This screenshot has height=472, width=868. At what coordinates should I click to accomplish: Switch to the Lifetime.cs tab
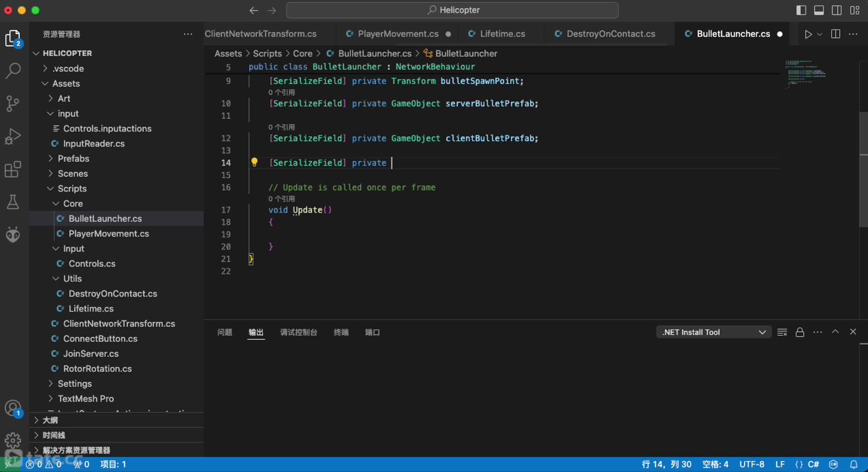click(502, 34)
